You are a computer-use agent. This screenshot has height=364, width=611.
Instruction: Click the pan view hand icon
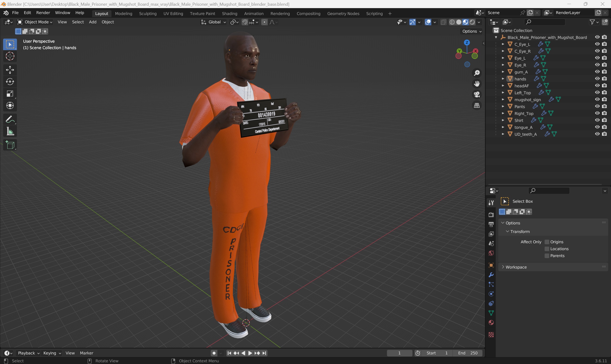477,84
